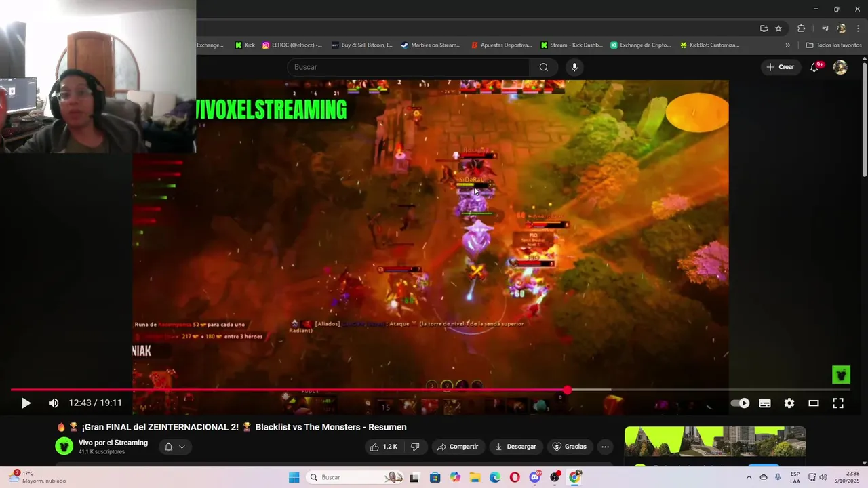Click the YouTube search field

(x=408, y=67)
